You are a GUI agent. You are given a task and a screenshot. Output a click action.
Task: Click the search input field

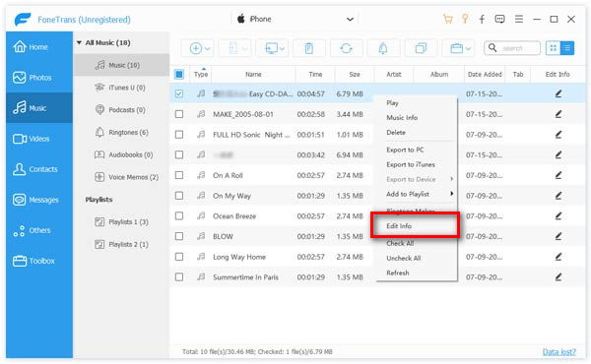[512, 48]
